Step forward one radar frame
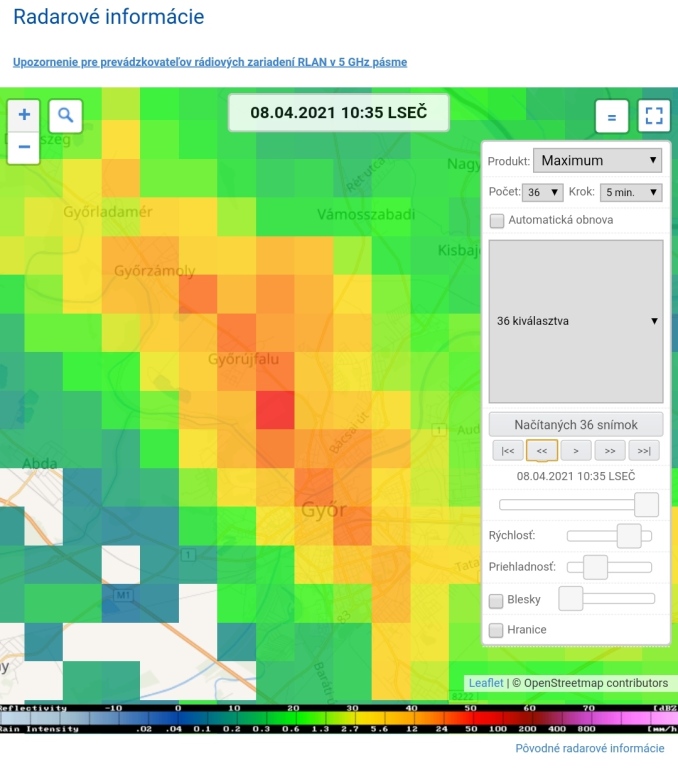678x768 pixels. click(x=575, y=450)
